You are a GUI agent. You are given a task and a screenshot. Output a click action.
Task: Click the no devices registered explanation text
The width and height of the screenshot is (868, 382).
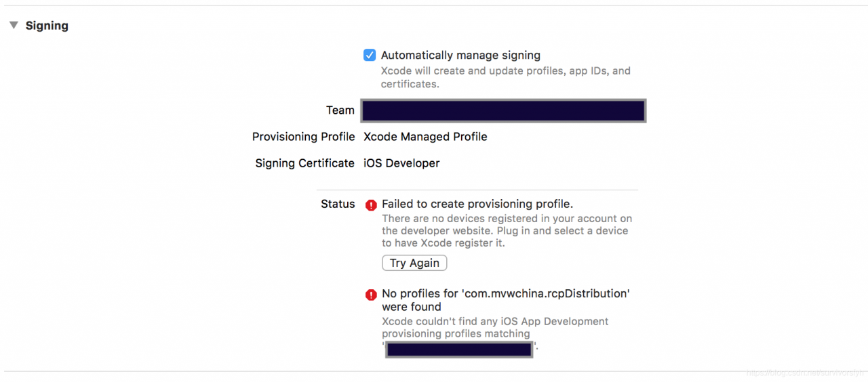point(506,231)
